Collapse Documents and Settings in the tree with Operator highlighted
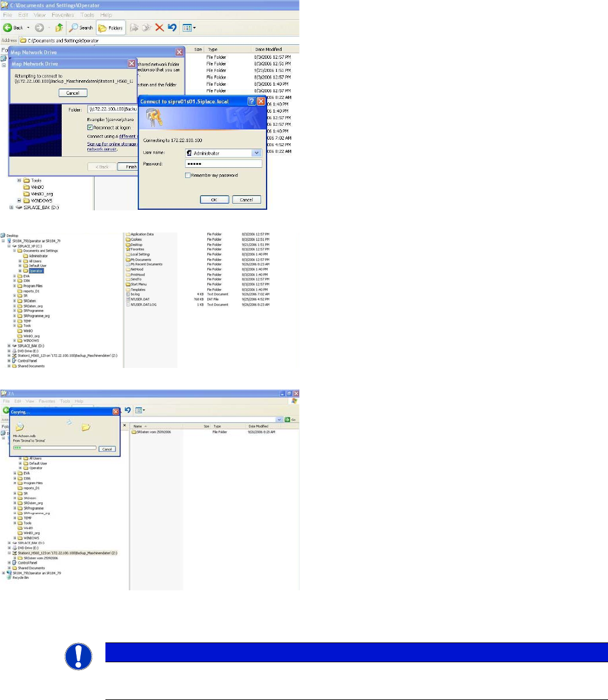This screenshot has width=608, height=700. (15, 251)
